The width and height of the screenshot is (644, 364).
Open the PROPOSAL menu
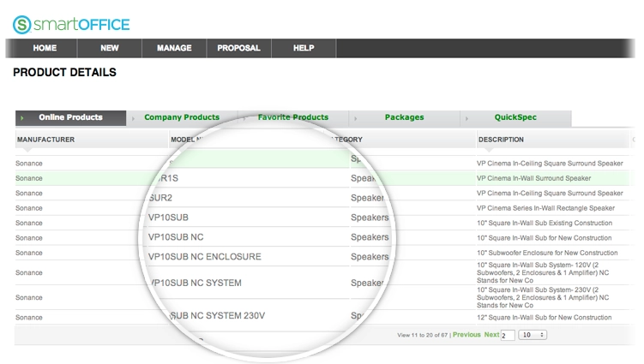tap(238, 48)
